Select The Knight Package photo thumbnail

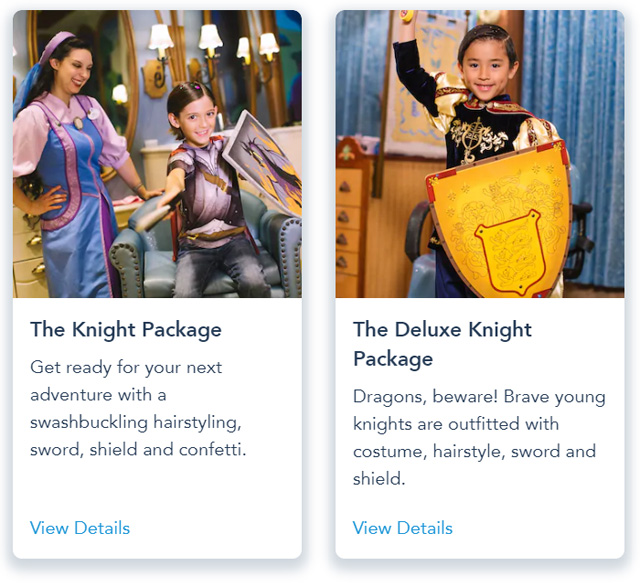[157, 154]
